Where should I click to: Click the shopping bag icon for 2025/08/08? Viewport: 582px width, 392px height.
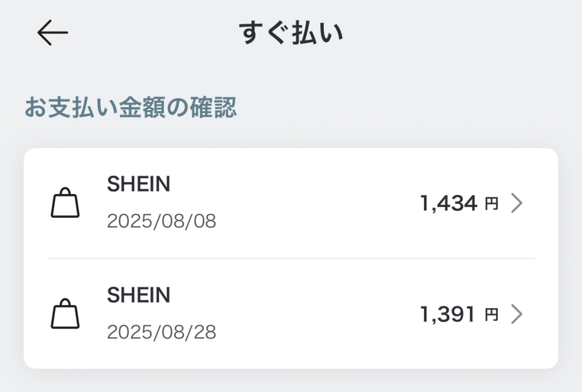65,203
